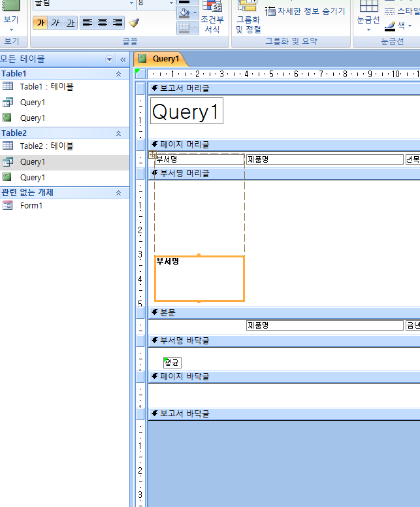Toggle italic formatting button
Viewport: 420px width, 507px height.
(56, 23)
